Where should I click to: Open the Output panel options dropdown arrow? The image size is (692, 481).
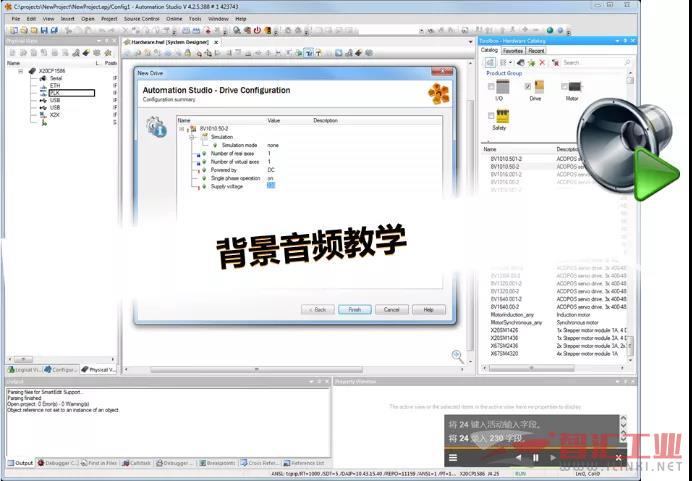pos(311,381)
